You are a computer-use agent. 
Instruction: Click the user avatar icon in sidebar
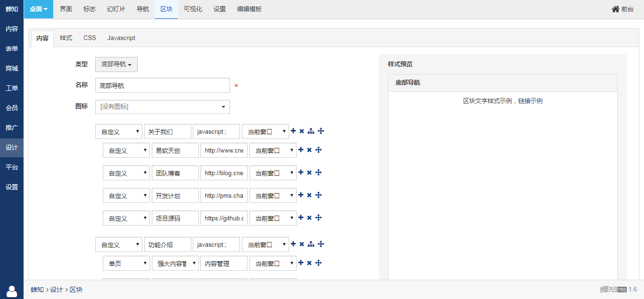click(12, 291)
